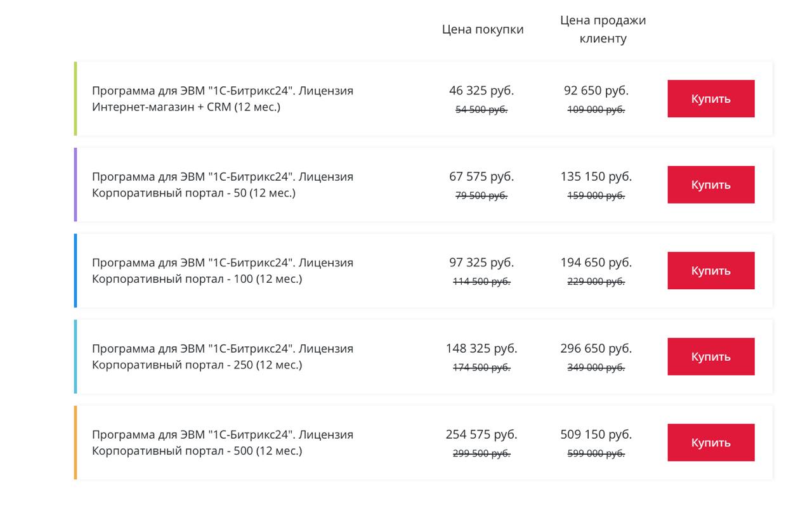The width and height of the screenshot is (812, 520).
Task: Select the crossed-out 349 000 руб. price
Action: 596,368
